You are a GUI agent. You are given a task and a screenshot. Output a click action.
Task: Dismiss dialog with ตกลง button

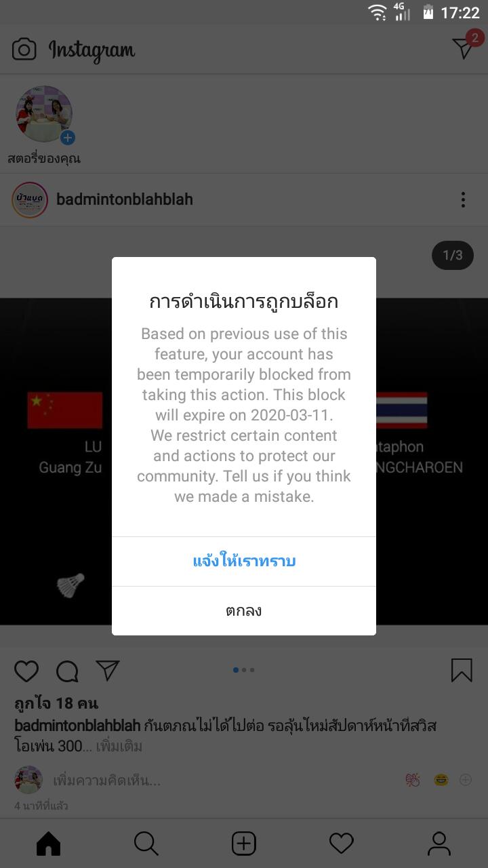pos(244,611)
